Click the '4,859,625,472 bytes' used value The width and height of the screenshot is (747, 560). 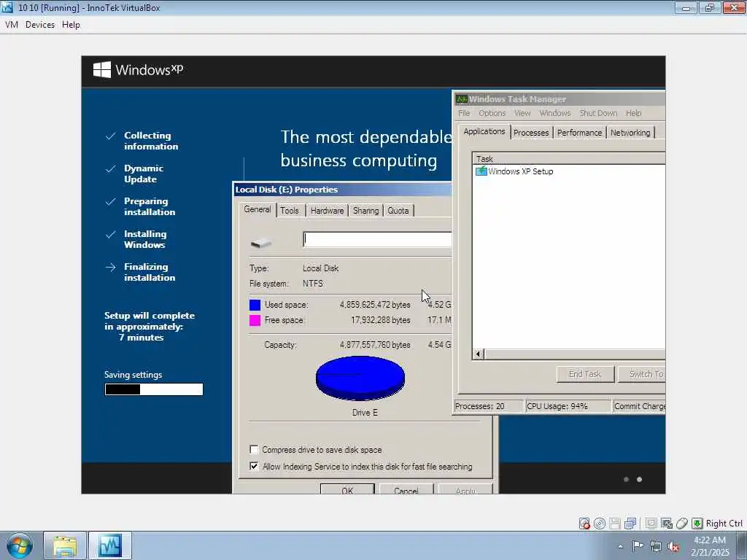[x=375, y=305]
